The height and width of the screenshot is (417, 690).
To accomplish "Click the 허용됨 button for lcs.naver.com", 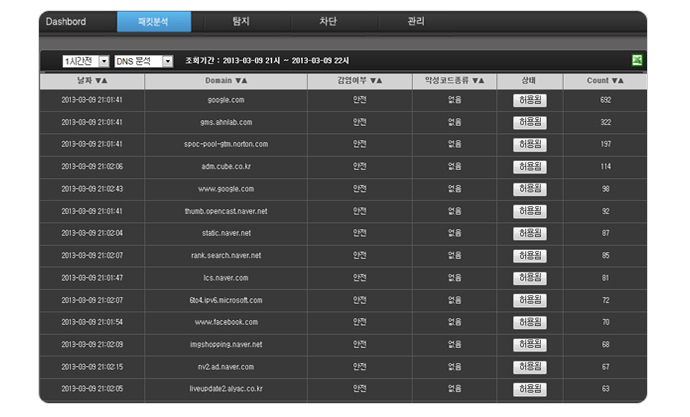I will (x=530, y=278).
